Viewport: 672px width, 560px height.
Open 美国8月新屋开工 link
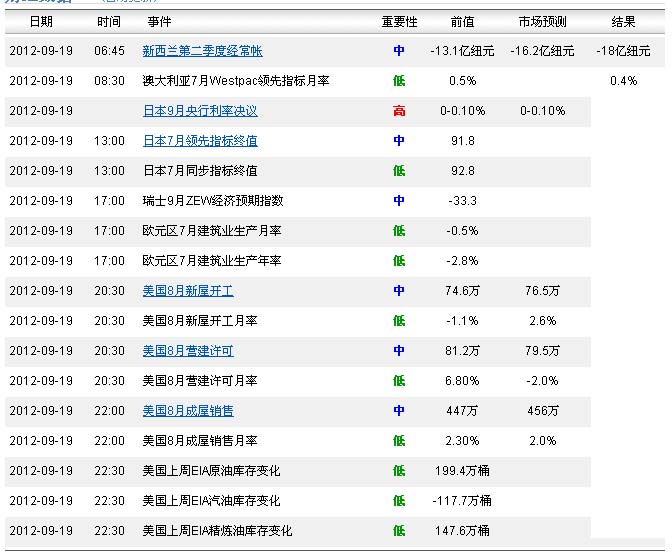[x=188, y=291]
